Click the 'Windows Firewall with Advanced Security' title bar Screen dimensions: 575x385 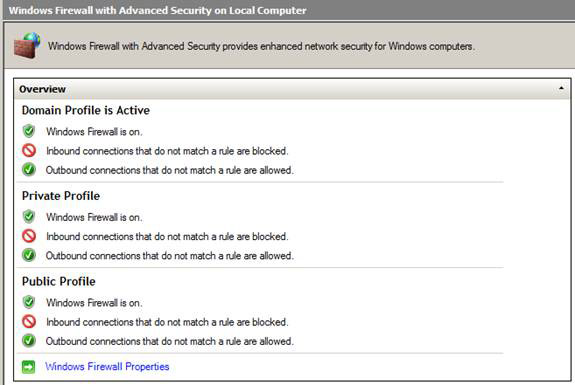click(289, 10)
